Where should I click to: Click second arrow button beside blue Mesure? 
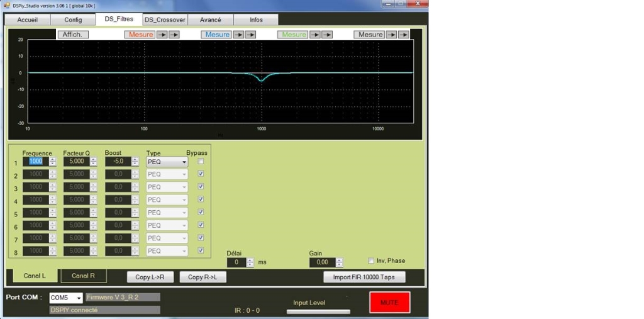(251, 35)
